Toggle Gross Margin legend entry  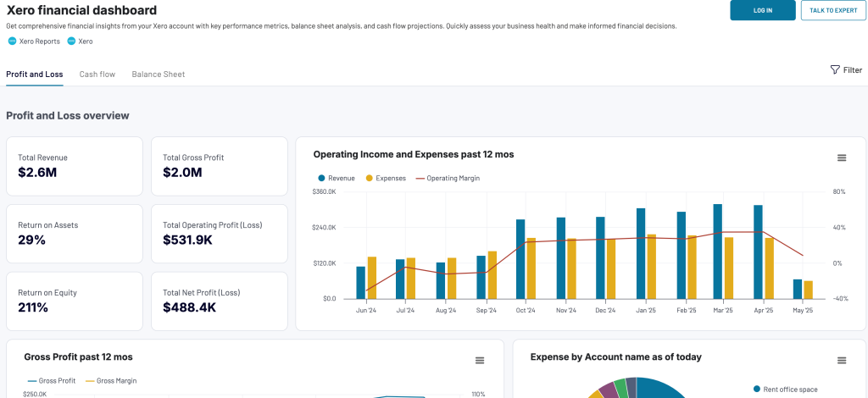[111, 381]
